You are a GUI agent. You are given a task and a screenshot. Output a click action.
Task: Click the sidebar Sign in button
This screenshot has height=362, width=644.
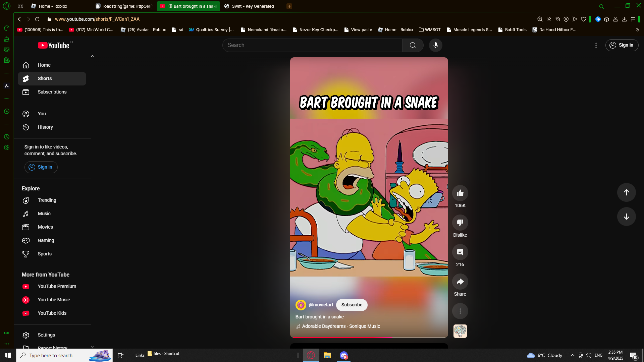tap(41, 167)
